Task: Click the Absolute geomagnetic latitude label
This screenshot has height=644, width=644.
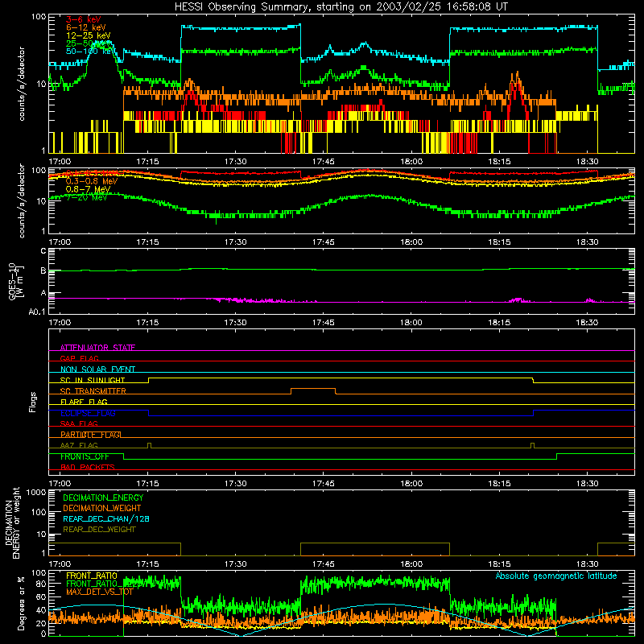Action: [556, 576]
